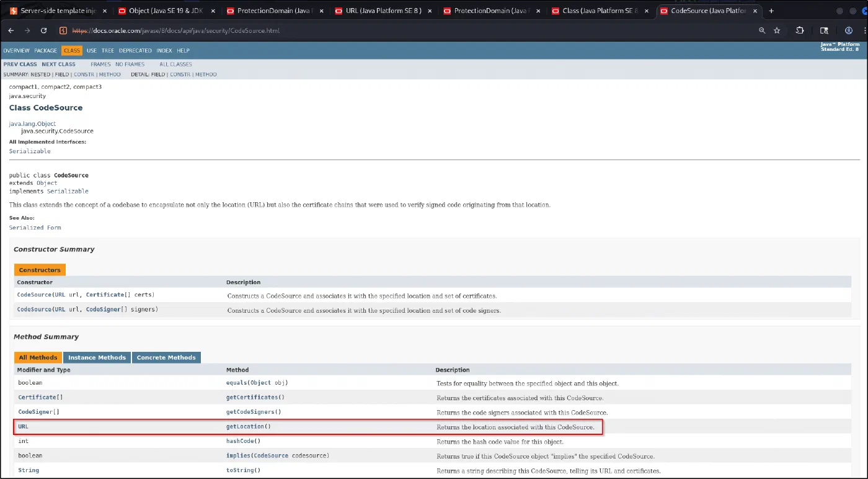The image size is (868, 479).
Task: Select the All Methods tab
Action: [x=38, y=357]
